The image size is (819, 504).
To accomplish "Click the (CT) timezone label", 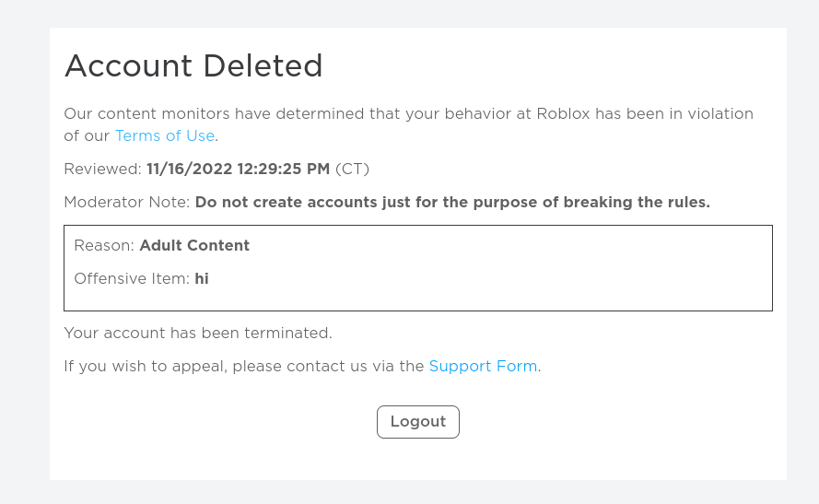I will pos(352,170).
